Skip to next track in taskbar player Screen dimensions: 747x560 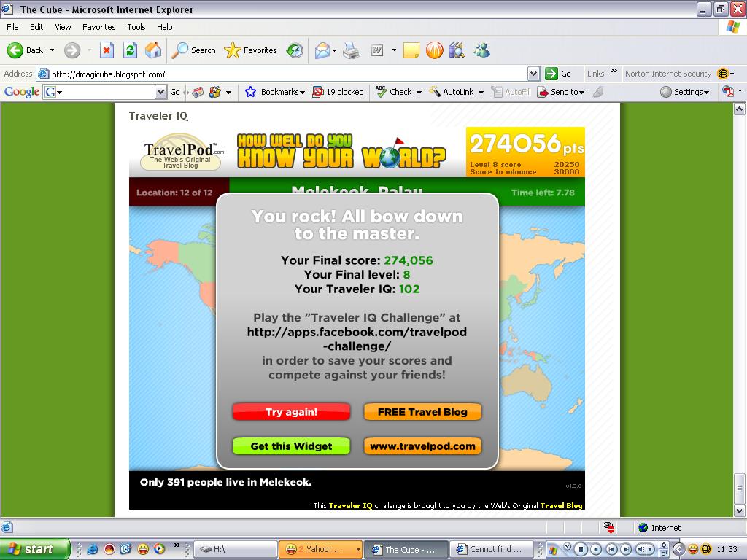tap(625, 549)
